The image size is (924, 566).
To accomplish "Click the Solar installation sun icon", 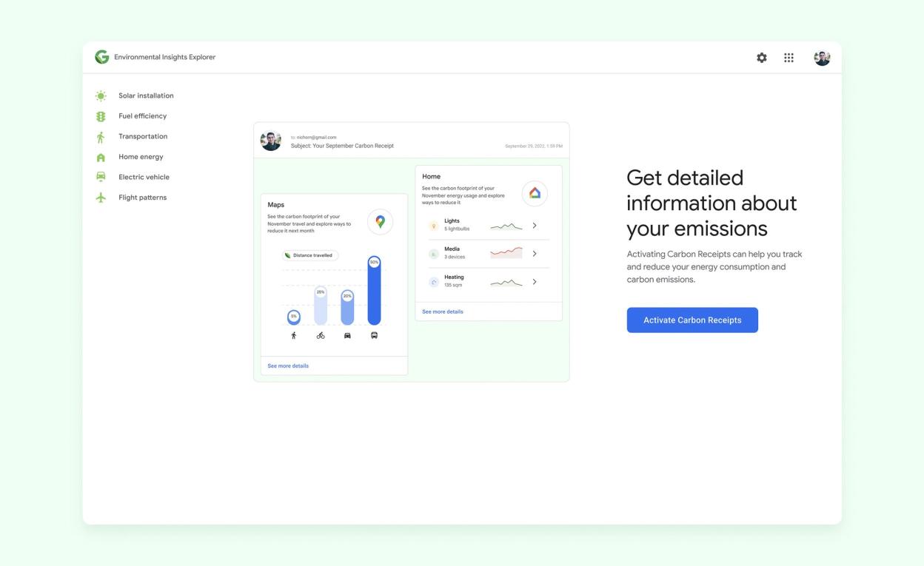I will (101, 95).
